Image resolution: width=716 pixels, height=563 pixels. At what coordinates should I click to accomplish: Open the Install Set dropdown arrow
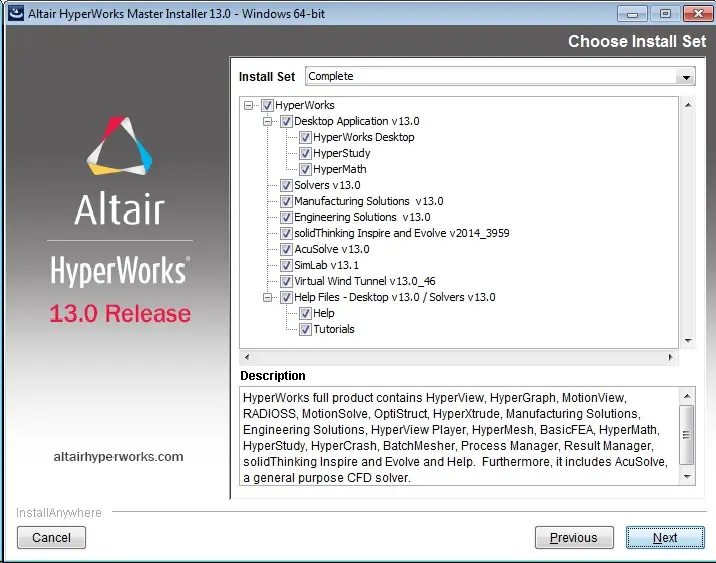686,77
